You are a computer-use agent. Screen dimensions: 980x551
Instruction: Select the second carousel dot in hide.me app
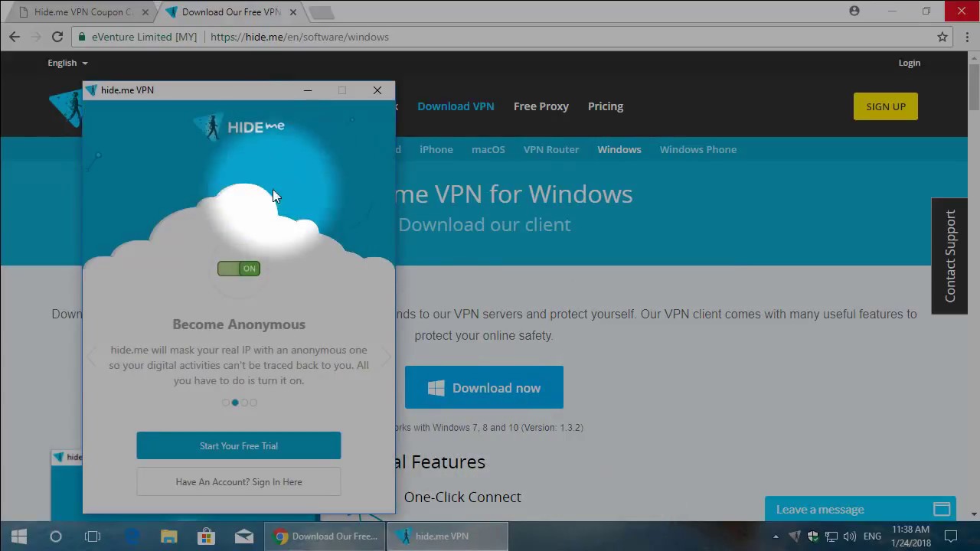click(x=235, y=403)
